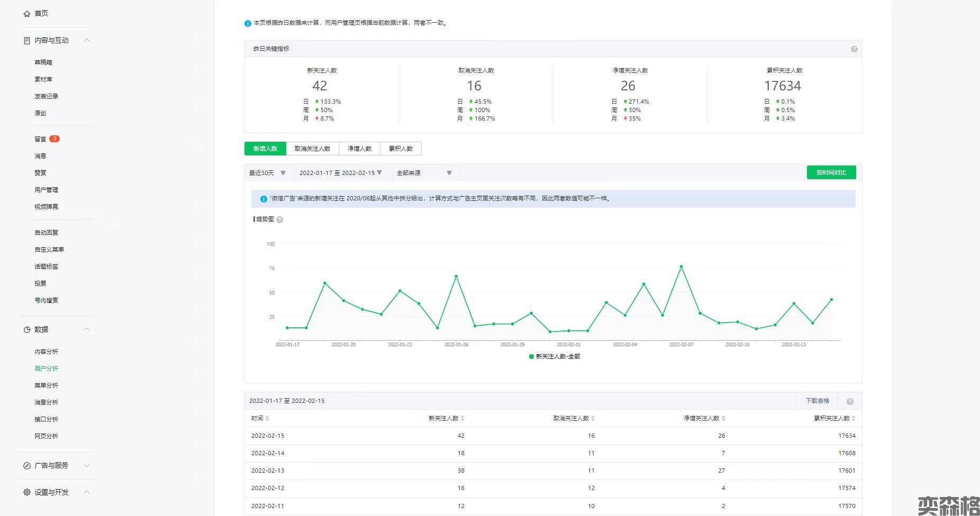Switch to the 累积人数 tab
Image resolution: width=980 pixels, height=516 pixels.
click(401, 149)
